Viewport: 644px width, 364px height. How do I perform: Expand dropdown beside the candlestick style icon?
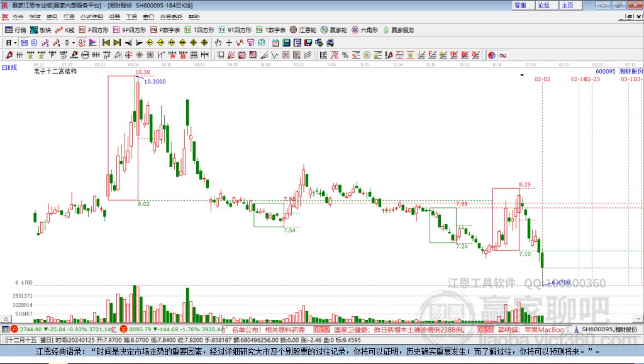click(x=74, y=43)
